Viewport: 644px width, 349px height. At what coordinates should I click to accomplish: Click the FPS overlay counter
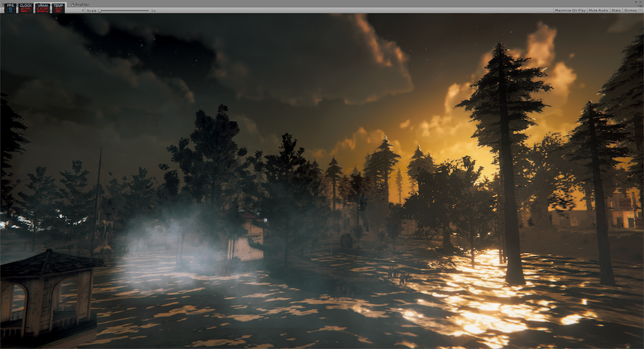[x=10, y=8]
